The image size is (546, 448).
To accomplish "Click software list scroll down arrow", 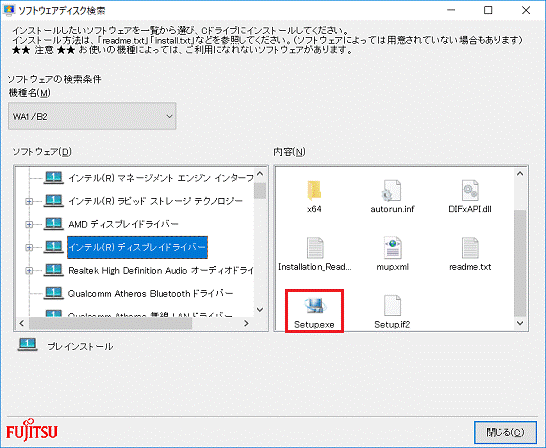I will click(260, 309).
